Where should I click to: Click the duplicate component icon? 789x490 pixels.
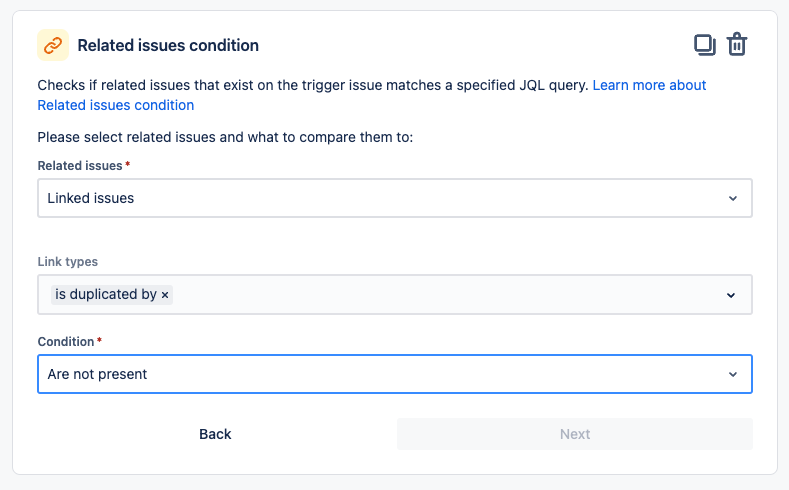pyautogui.click(x=705, y=45)
